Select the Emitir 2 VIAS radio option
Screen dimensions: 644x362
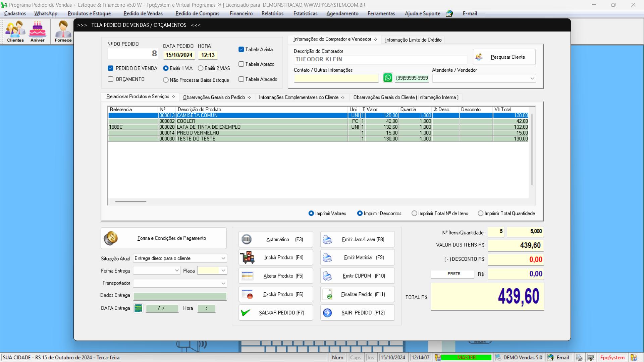[201, 68]
